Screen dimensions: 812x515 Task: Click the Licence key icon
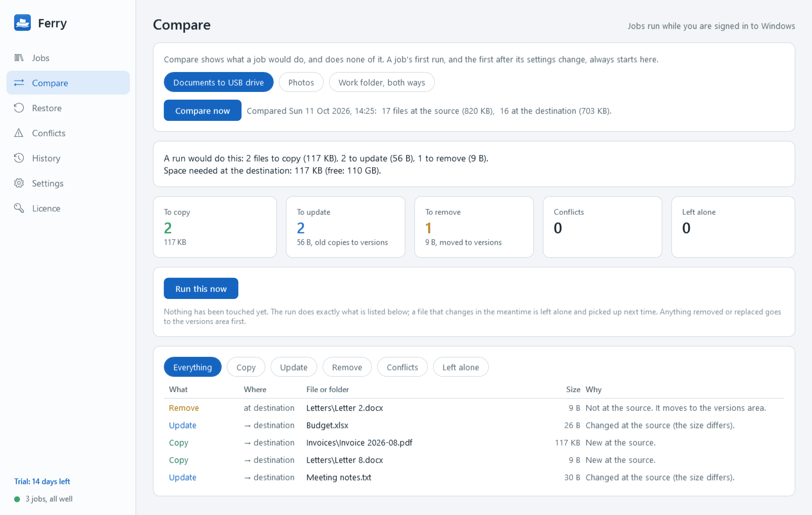pos(19,208)
